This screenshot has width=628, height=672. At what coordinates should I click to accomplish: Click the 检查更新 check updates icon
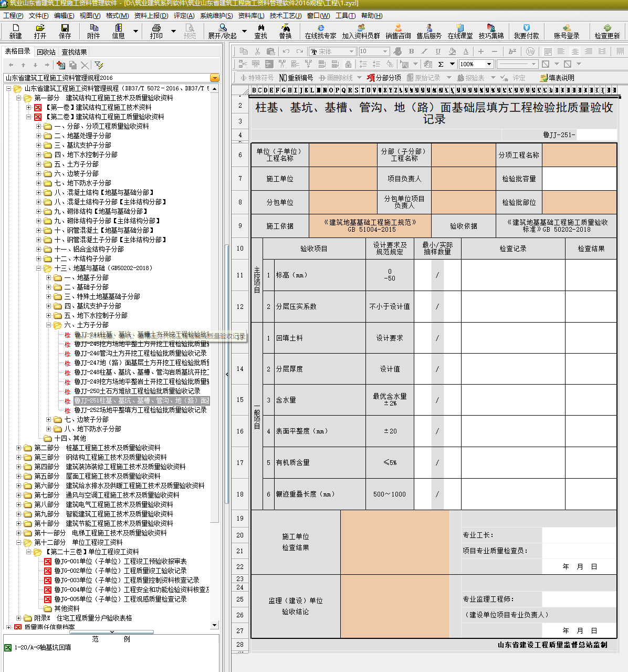[607, 31]
